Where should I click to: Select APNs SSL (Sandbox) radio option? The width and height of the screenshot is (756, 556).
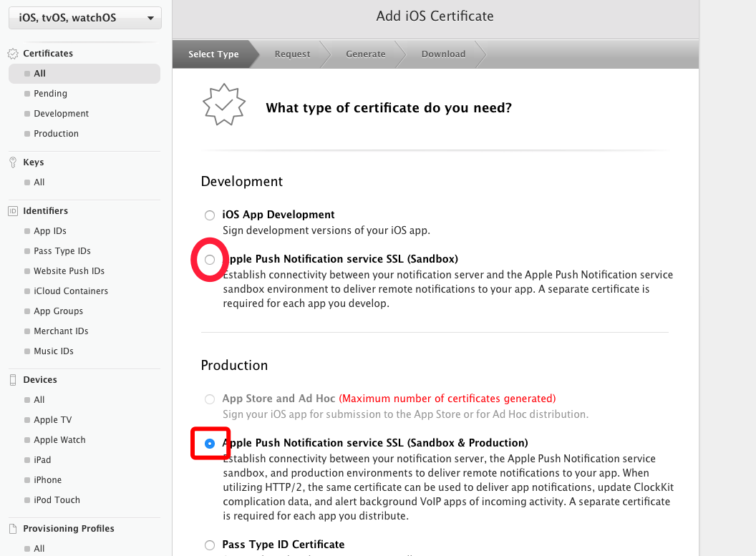(x=210, y=260)
